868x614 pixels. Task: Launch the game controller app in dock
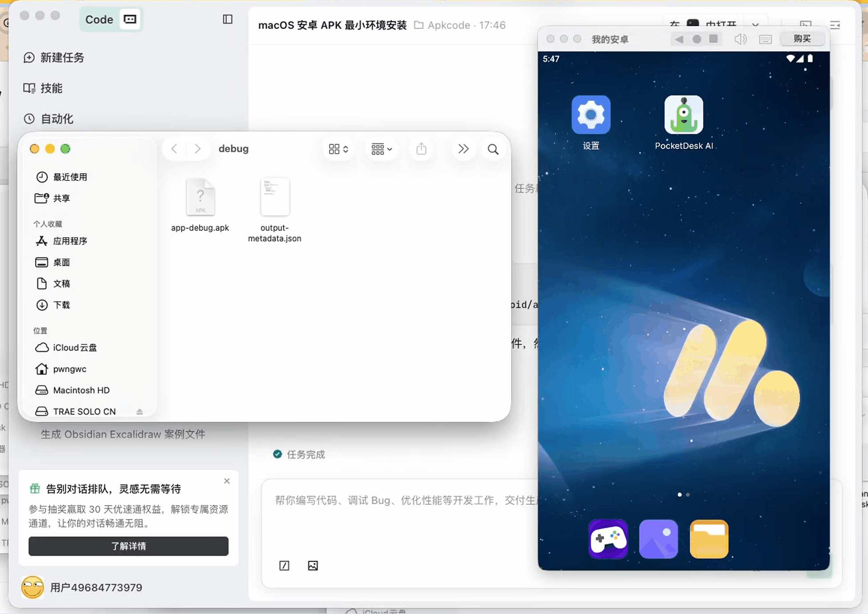click(608, 539)
